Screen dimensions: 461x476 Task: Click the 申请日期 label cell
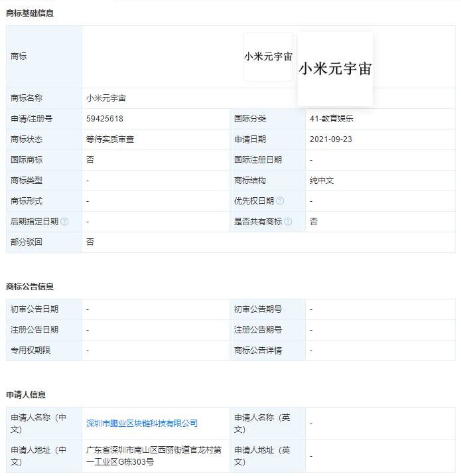coord(267,139)
